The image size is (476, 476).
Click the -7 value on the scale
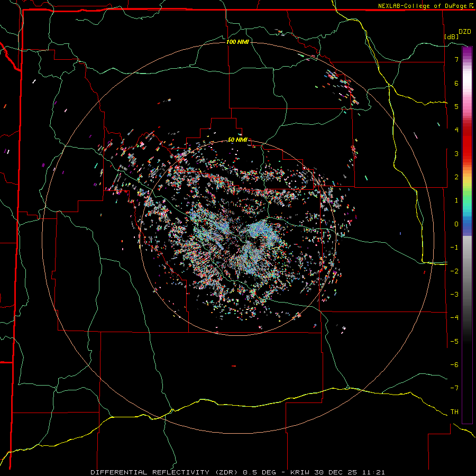pos(454,388)
